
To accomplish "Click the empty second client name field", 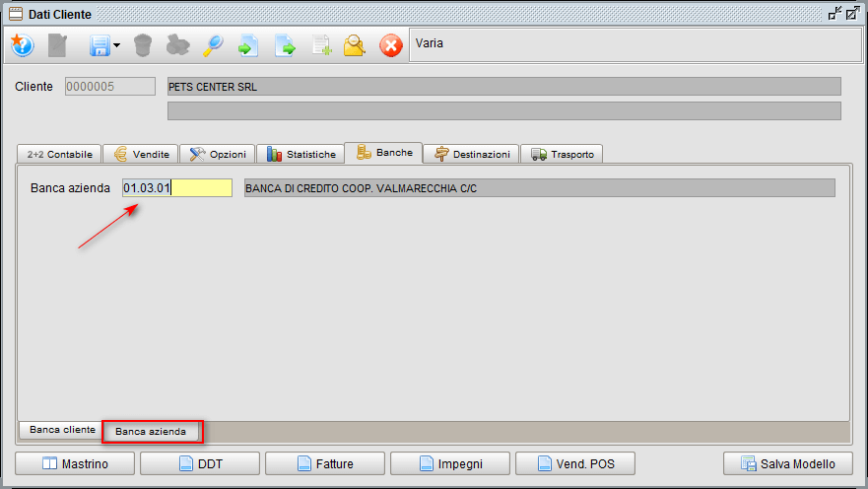I will [x=504, y=110].
